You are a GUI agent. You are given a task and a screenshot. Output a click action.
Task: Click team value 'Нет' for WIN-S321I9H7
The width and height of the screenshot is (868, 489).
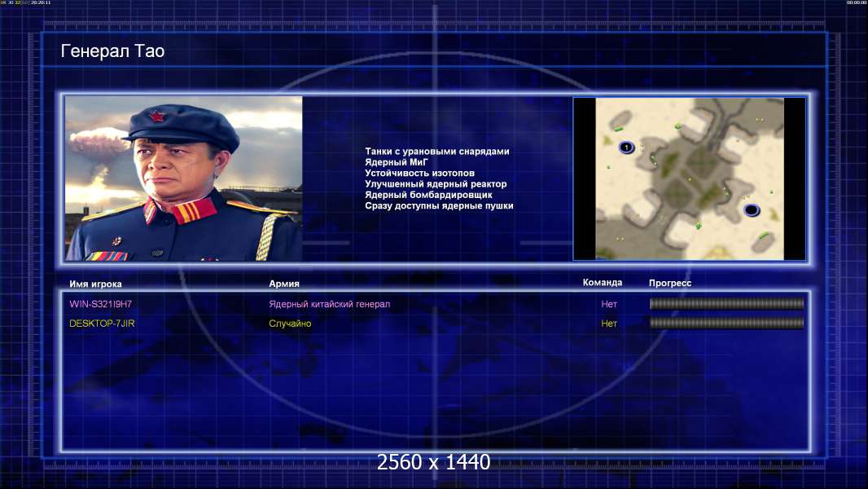tap(609, 304)
